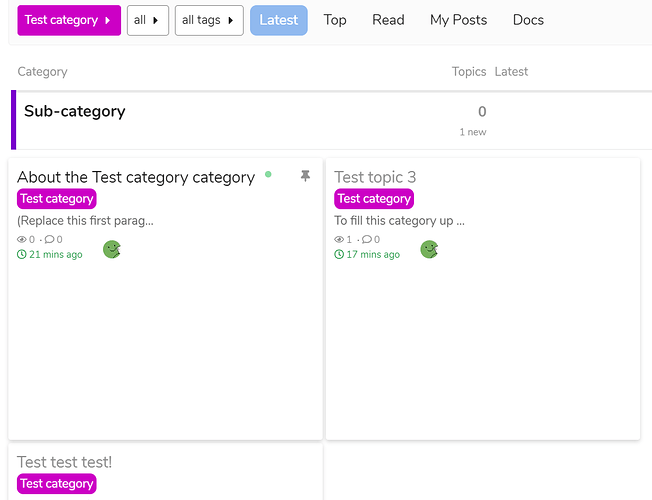Go to the Docs tab
The image size is (652, 500).
click(528, 20)
